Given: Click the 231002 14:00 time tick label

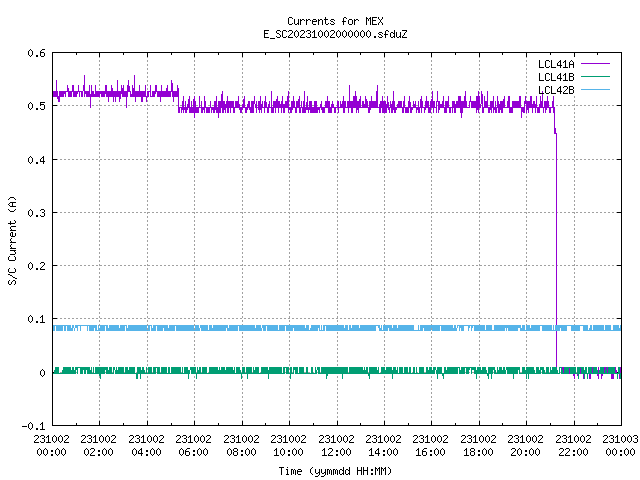Looking at the screenshot, I should (x=383, y=446).
